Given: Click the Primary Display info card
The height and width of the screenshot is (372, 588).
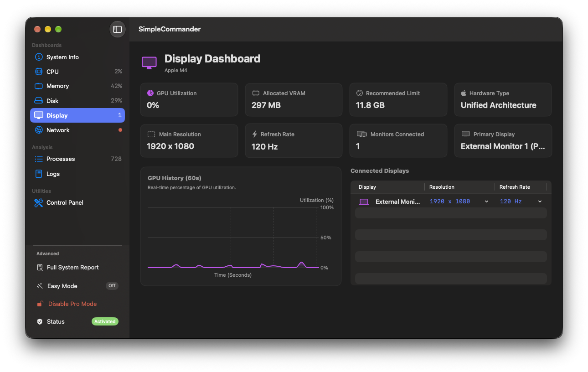Looking at the screenshot, I should point(503,141).
